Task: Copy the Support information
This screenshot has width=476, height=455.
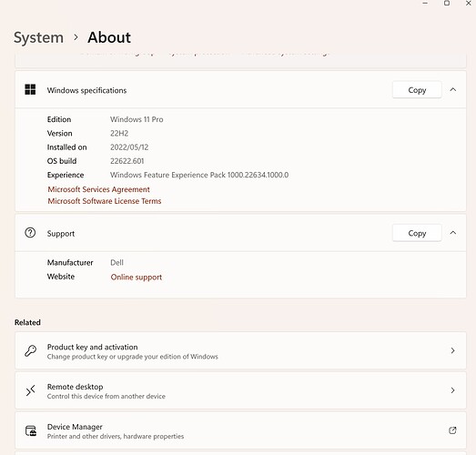Action: 417,233
